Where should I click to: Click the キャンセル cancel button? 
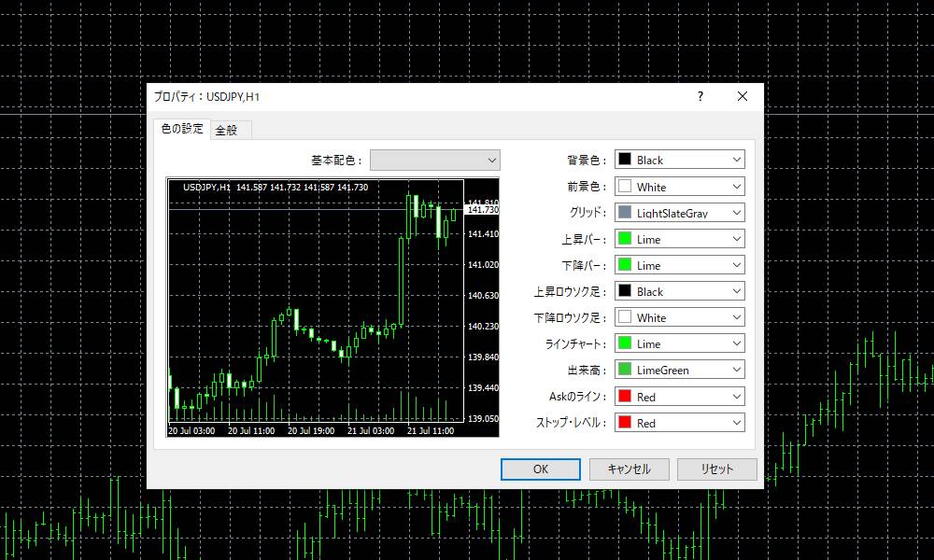tap(629, 469)
